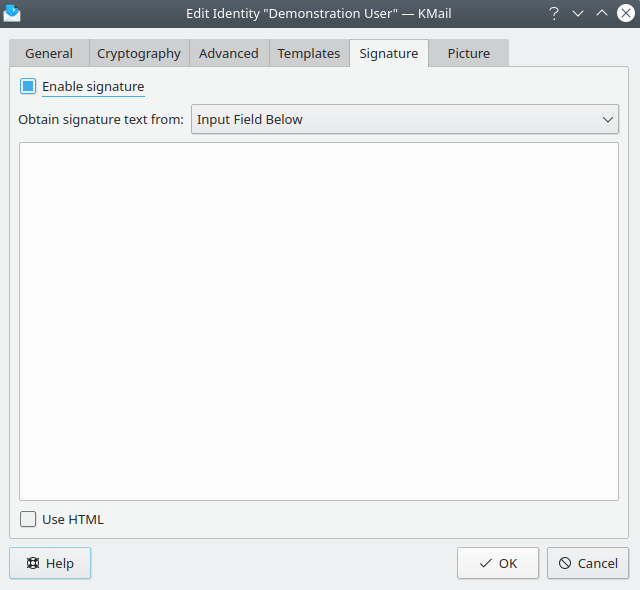
Task: Show the Picture tab
Action: [x=469, y=54]
